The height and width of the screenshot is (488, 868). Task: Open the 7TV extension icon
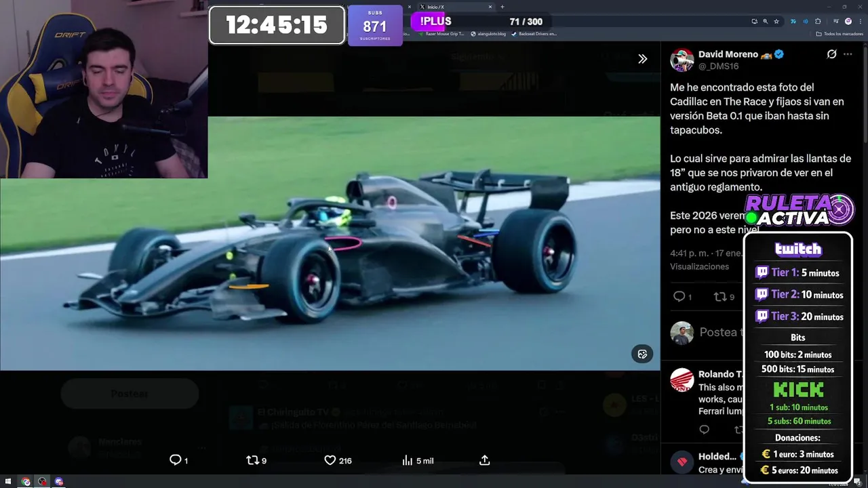click(x=793, y=21)
